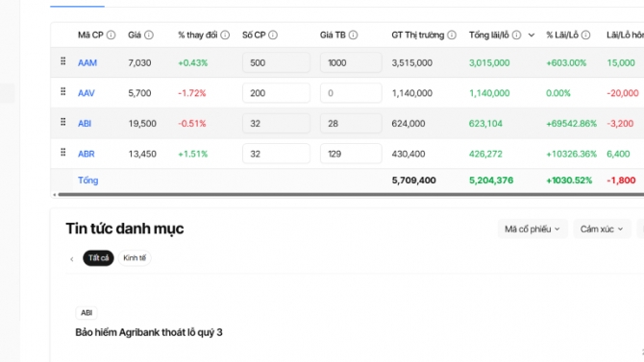Image resolution: width=644 pixels, height=362 pixels.
Task: Click Giá TB field with 1000 for AAM
Action: click(x=351, y=62)
